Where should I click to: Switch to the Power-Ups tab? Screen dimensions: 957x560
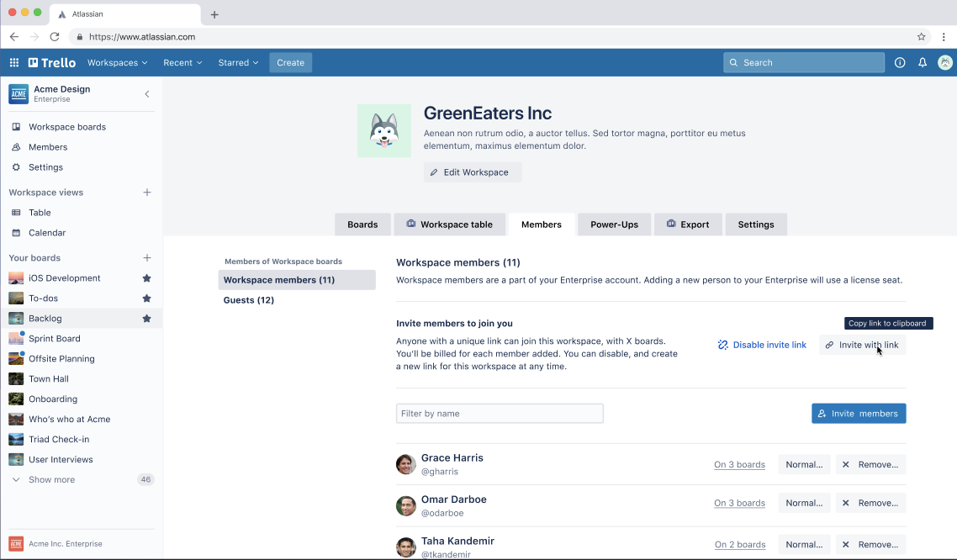614,225
